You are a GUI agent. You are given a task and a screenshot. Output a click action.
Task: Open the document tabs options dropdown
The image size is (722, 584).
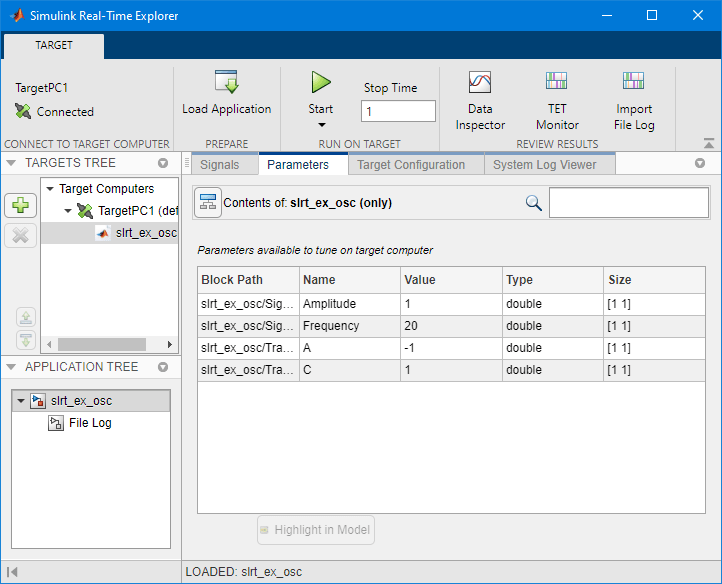[x=700, y=163]
